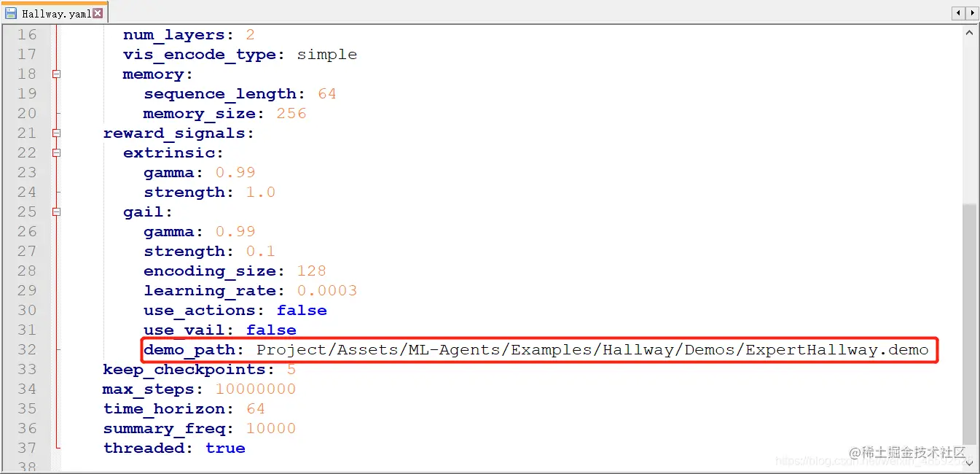Collapse the gail block fold marker
Image resolution: width=980 pixels, height=474 pixels.
pyautogui.click(x=56, y=211)
